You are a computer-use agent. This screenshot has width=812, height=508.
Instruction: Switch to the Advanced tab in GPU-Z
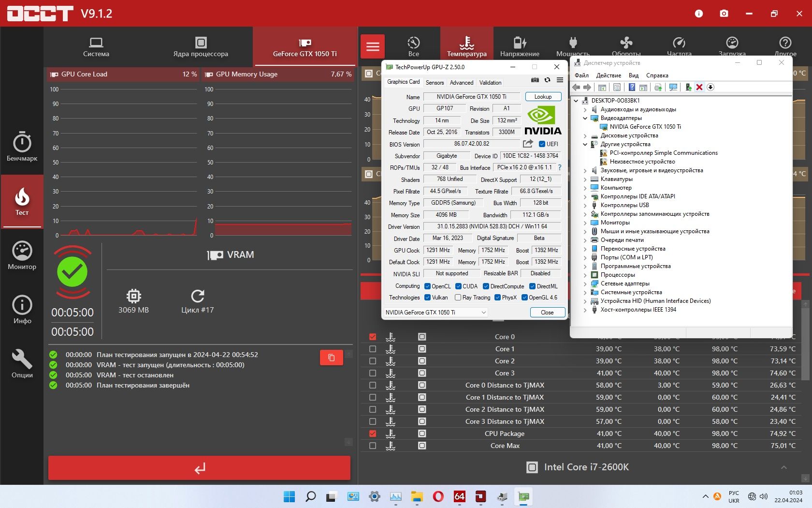point(462,83)
